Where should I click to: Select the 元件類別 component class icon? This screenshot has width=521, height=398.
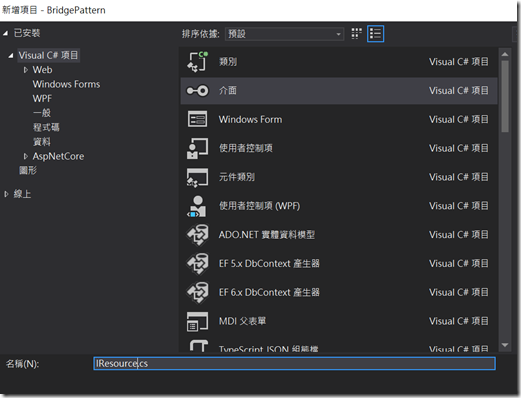[x=197, y=177]
